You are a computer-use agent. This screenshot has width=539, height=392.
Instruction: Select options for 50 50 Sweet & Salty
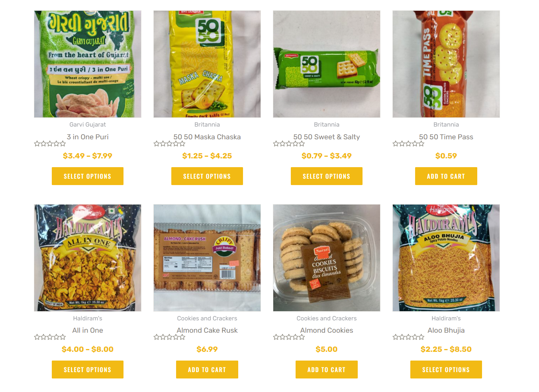point(327,176)
